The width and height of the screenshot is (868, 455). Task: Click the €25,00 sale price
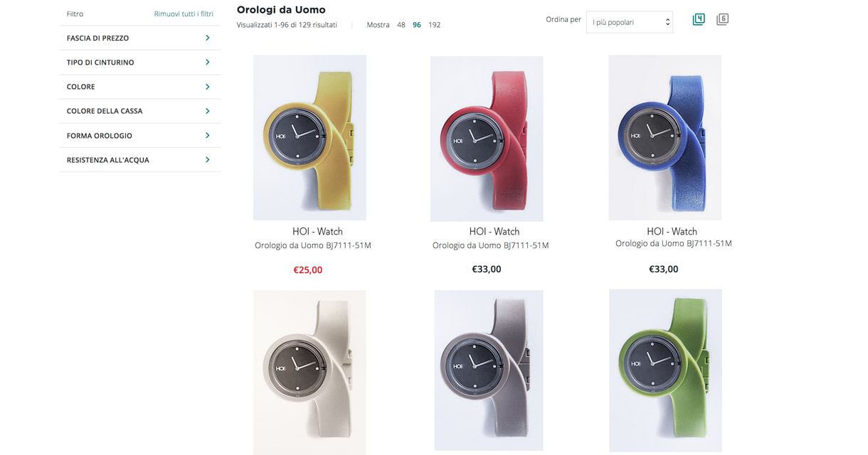pyautogui.click(x=308, y=270)
